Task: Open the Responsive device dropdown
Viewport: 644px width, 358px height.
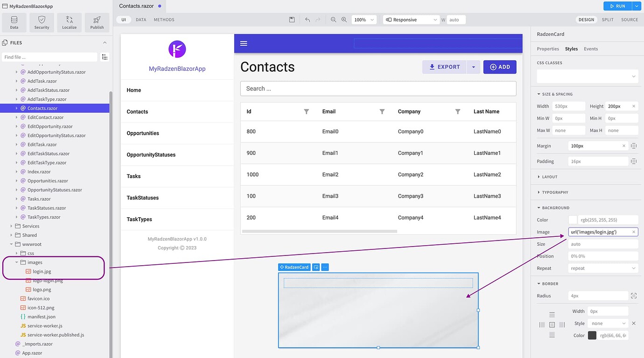Action: [411, 20]
